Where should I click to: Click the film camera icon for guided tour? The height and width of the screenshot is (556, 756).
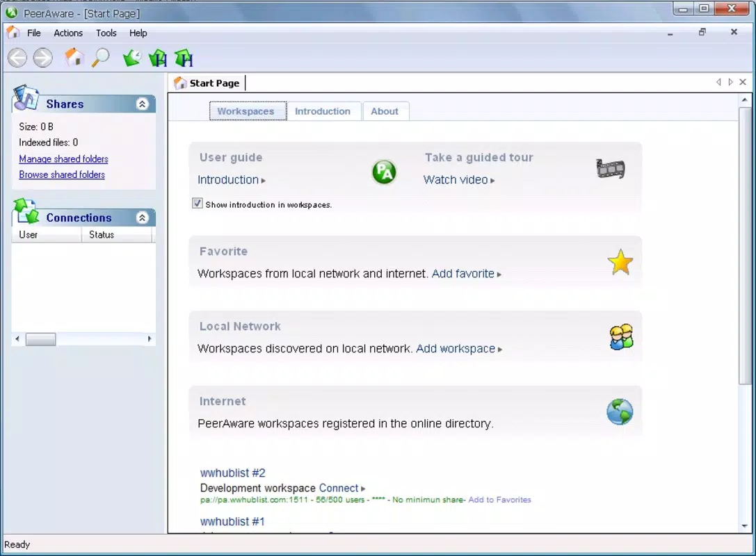pyautogui.click(x=611, y=169)
